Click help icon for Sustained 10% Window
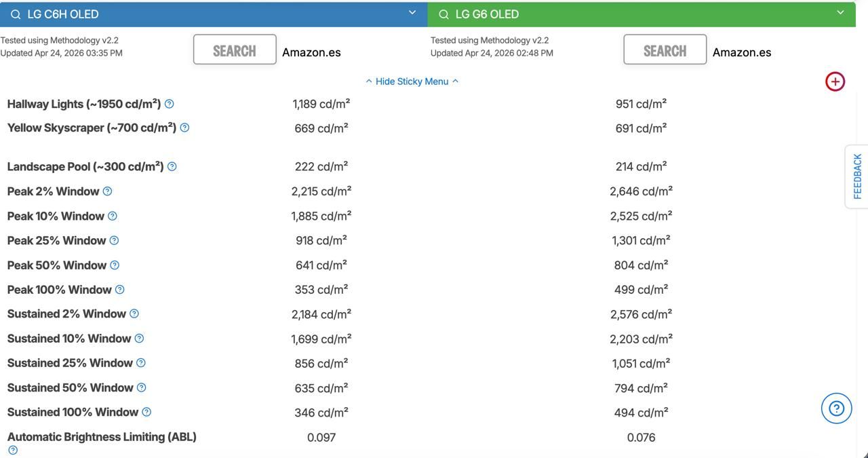Viewport: 868px width, 458px height. [139, 339]
